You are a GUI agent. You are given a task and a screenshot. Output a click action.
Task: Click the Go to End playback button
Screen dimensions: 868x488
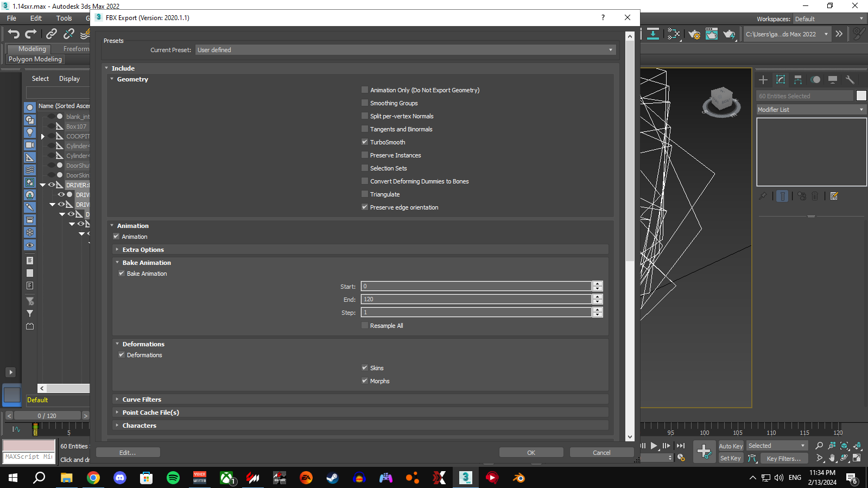[x=681, y=446]
